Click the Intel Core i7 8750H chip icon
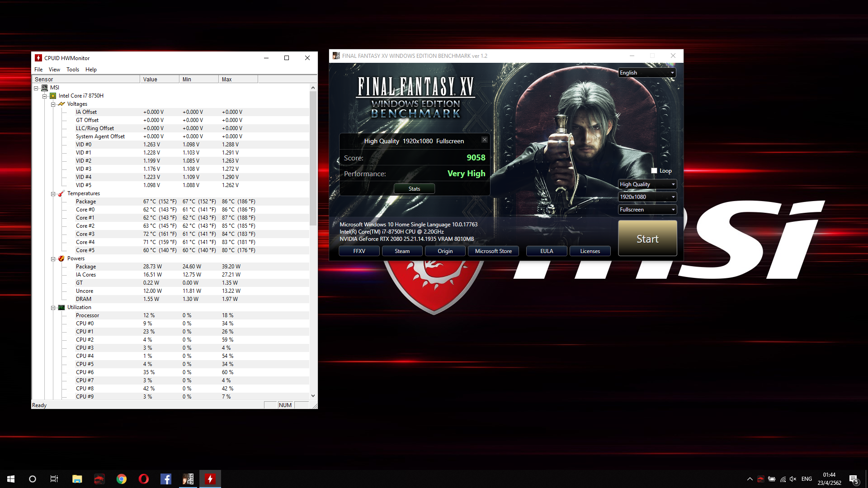The image size is (868, 488). 53,96
